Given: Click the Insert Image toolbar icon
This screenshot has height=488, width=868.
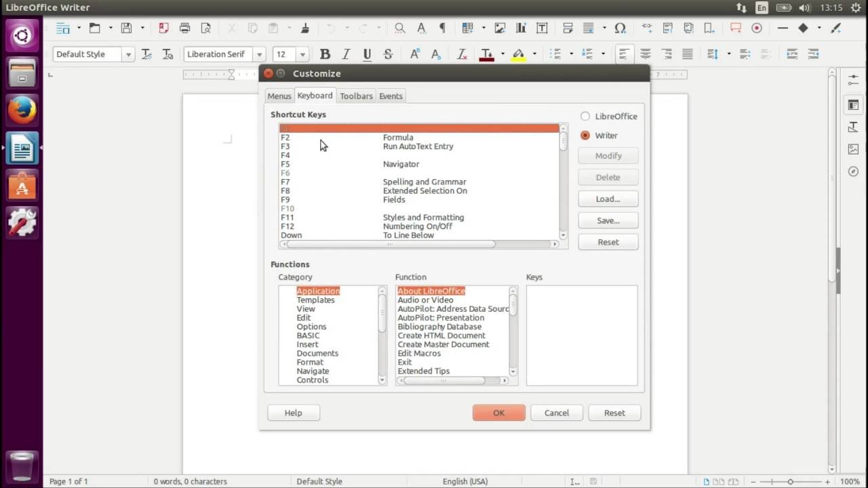Looking at the screenshot, I should [500, 28].
